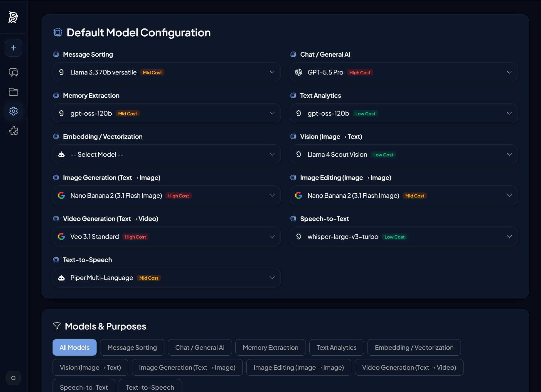541x392 pixels.
Task: Expand the Memory Extraction model dropdown
Action: 167,113
